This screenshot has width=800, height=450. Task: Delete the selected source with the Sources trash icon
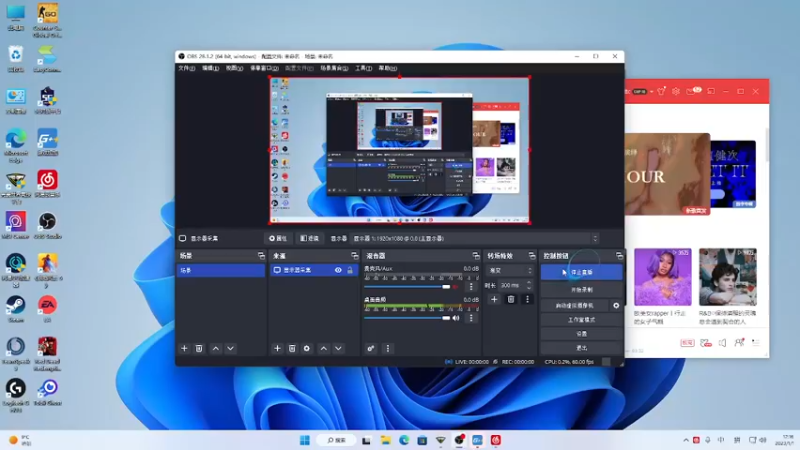click(x=292, y=348)
